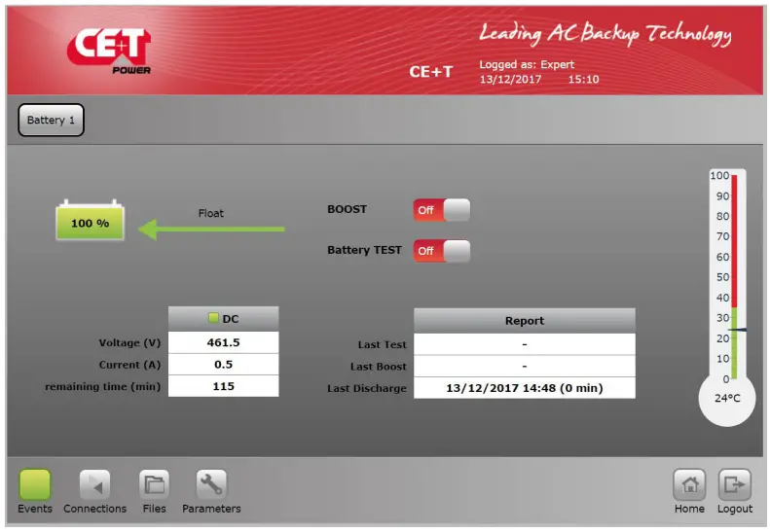The image size is (770, 532).
Task: Click the remaining time (min) label
Action: click(102, 387)
